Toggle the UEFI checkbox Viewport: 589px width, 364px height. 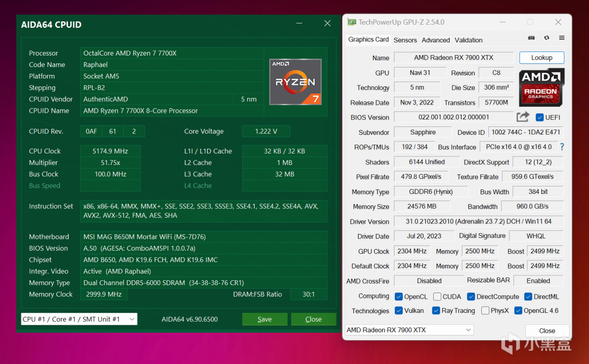click(x=540, y=117)
